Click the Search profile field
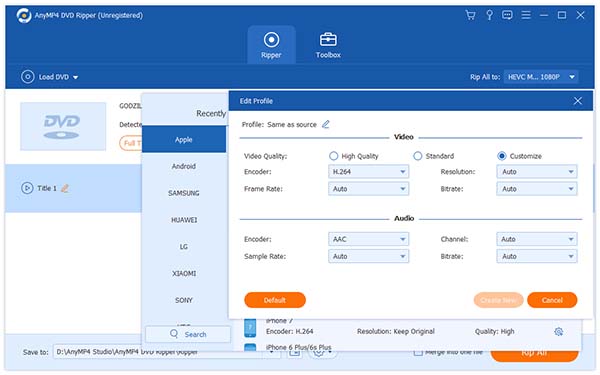Image resolution: width=600 pixels, height=375 pixels. pyautogui.click(x=188, y=334)
